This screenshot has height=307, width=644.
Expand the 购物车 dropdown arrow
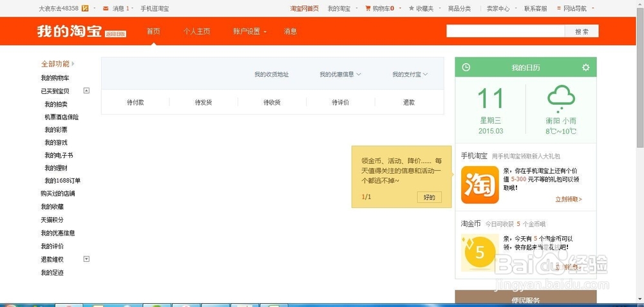click(400, 8)
